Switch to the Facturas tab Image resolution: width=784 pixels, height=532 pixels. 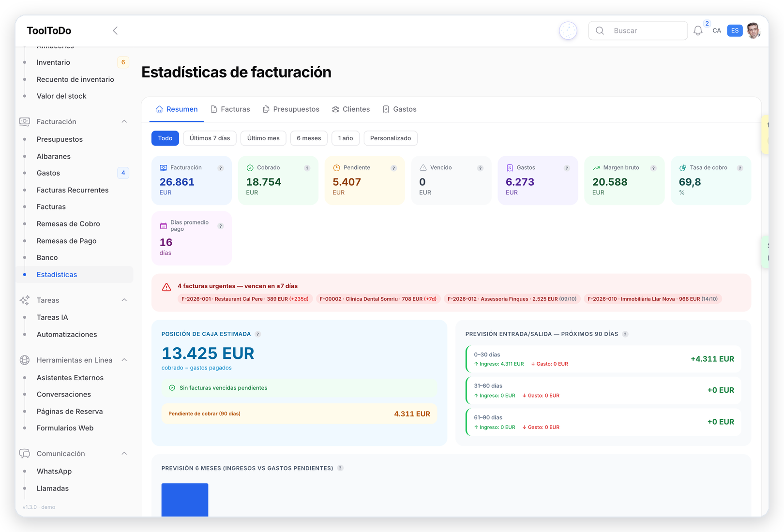pos(230,109)
